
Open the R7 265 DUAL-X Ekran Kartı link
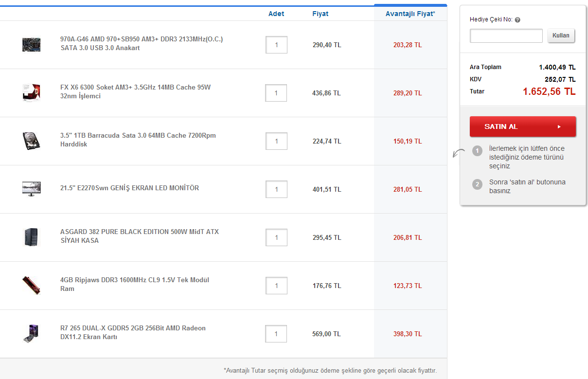tap(133, 332)
